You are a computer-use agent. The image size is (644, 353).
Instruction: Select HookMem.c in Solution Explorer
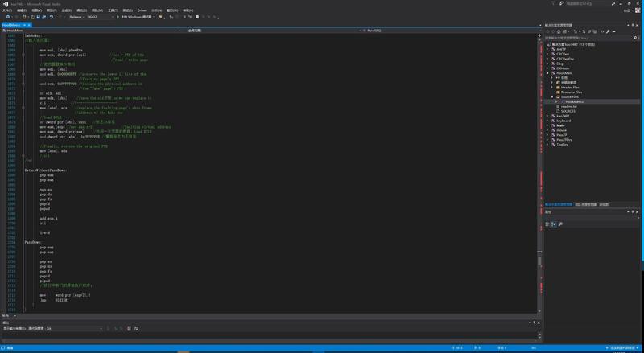[574, 102]
